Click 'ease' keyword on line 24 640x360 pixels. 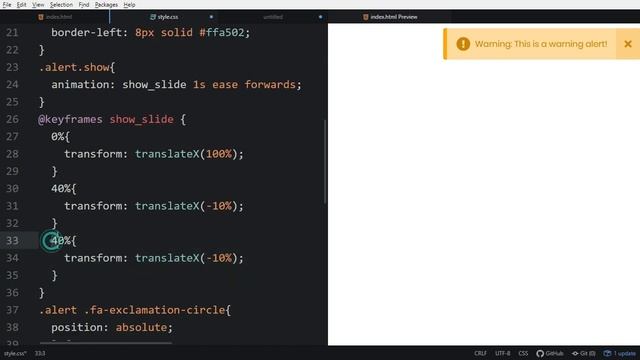[x=225, y=84]
